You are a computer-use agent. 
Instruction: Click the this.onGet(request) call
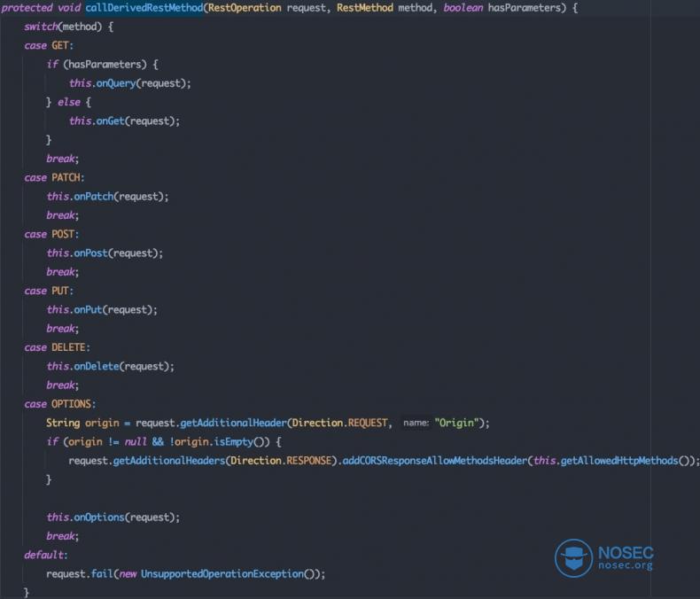(x=125, y=121)
